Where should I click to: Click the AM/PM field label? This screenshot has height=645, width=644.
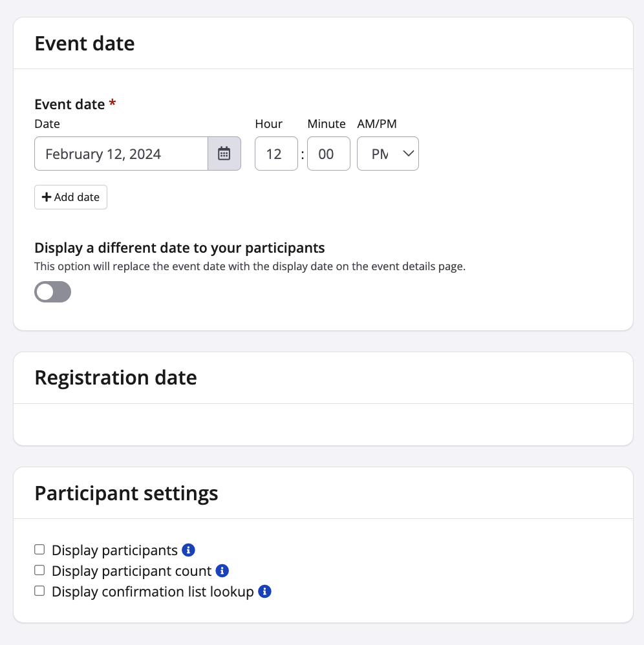[377, 123]
